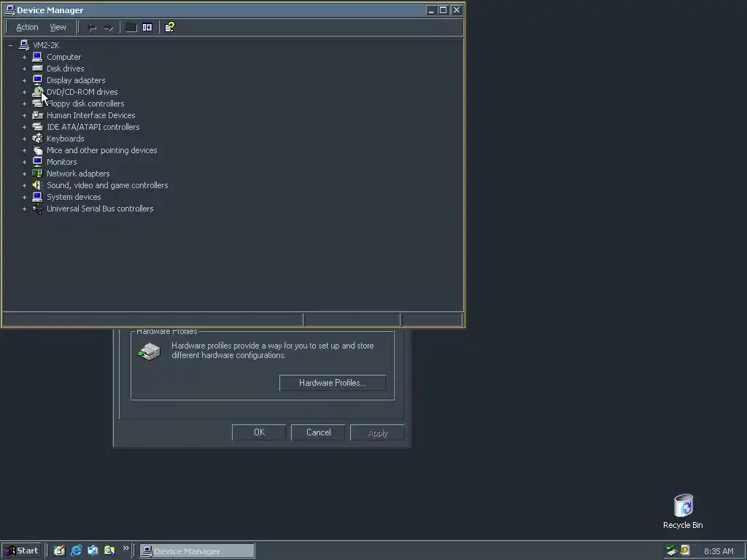Expand the Display adapters category
747x560 pixels.
(x=24, y=80)
